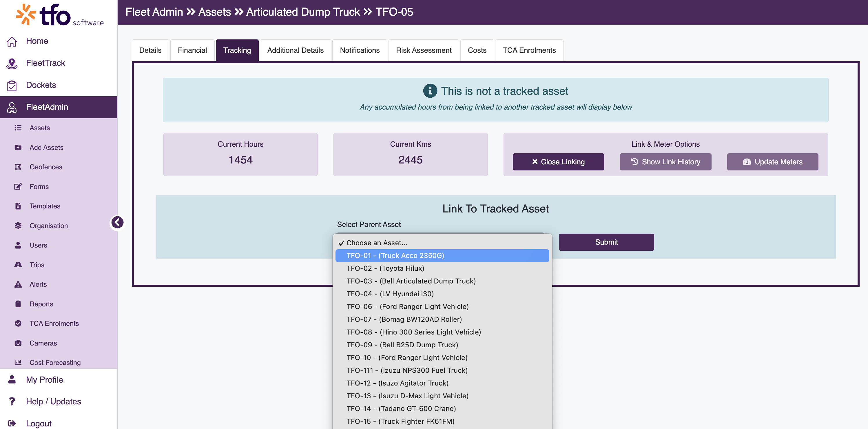The height and width of the screenshot is (429, 868).
Task: Click the FleetAdmin person icon
Action: [12, 107]
